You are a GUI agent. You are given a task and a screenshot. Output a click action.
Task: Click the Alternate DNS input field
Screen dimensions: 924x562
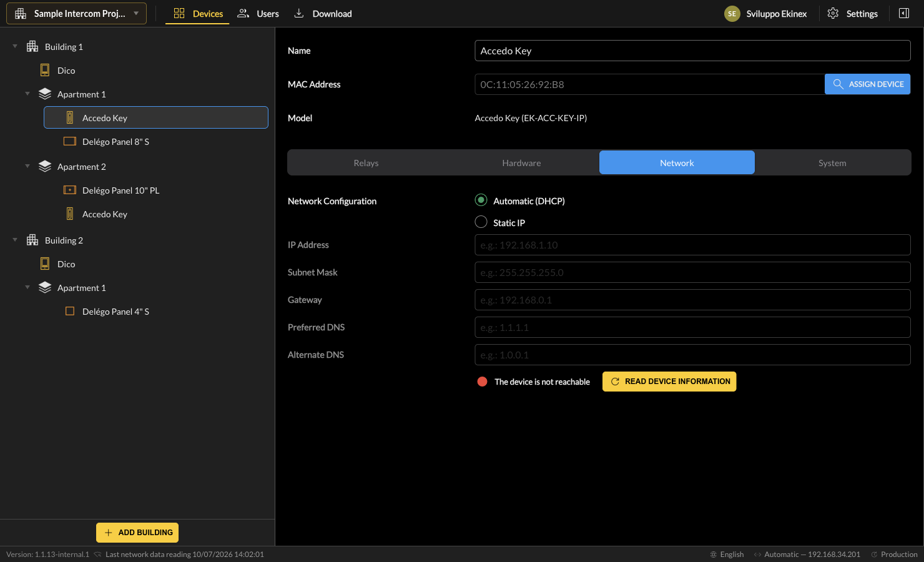[692, 355]
